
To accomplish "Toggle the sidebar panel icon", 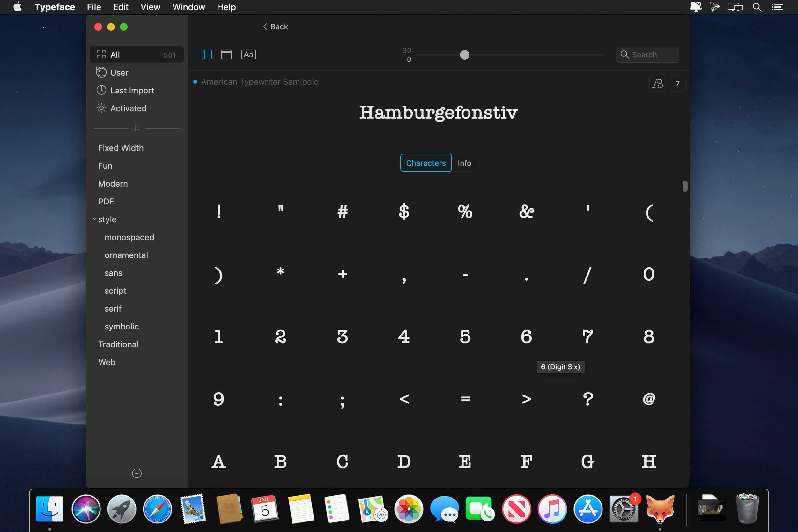I will pyautogui.click(x=206, y=55).
